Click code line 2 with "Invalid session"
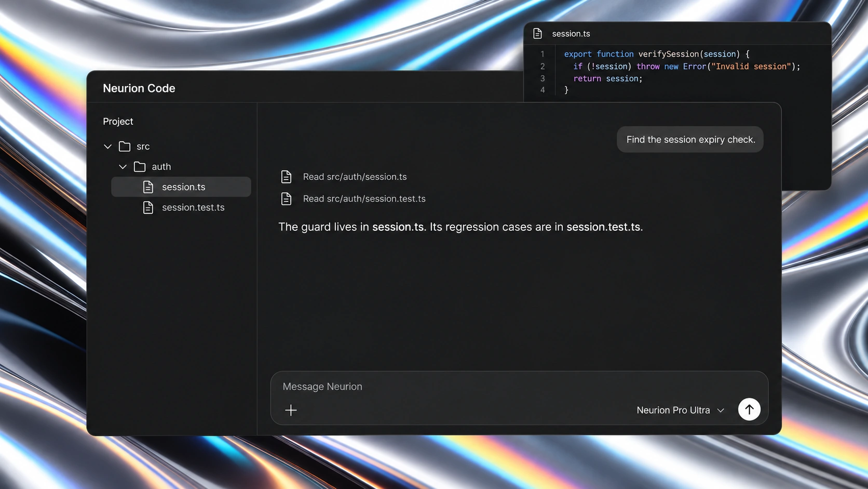The height and width of the screenshot is (489, 868). 686,67
